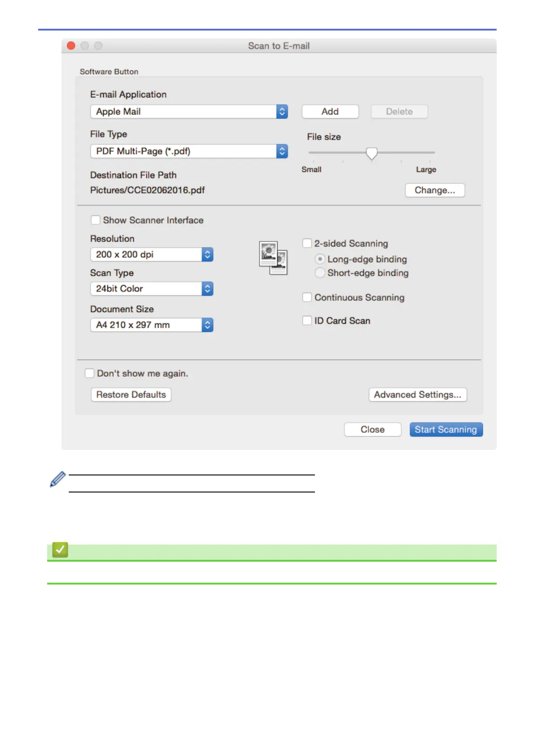The width and height of the screenshot is (535, 756).
Task: Enable Show Scanner Interface checkbox
Action: 95,220
